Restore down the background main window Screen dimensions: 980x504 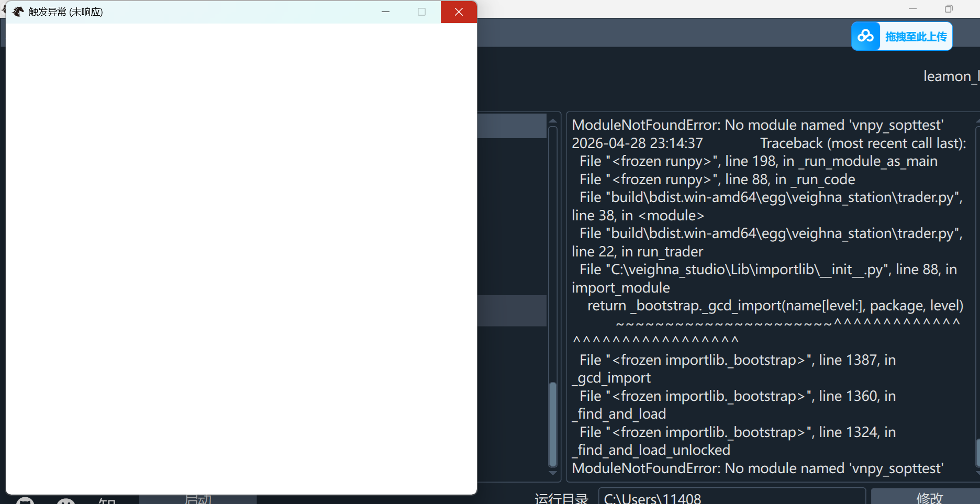pyautogui.click(x=949, y=9)
